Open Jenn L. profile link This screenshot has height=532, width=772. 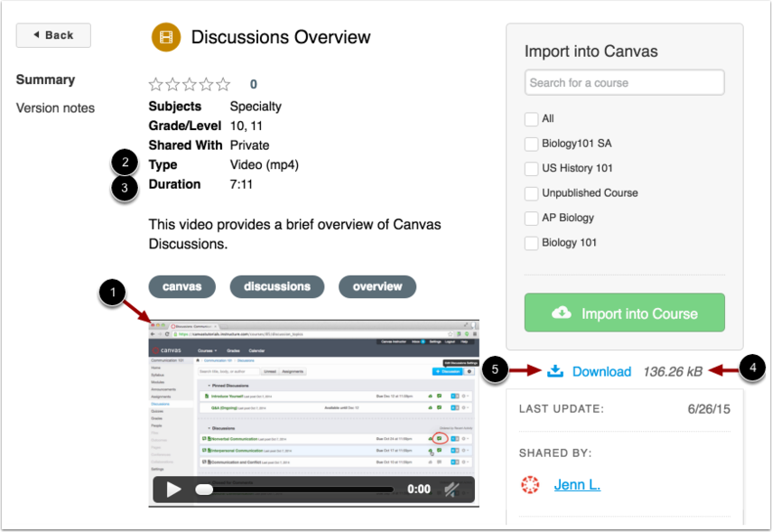click(x=577, y=485)
